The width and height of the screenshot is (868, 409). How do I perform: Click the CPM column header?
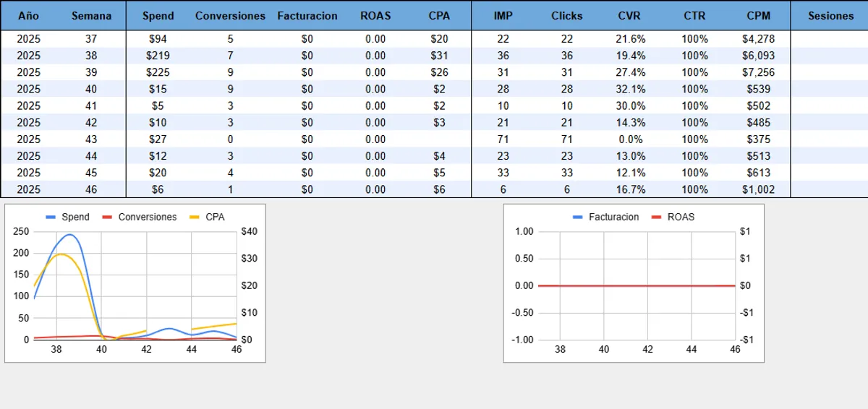coord(758,15)
